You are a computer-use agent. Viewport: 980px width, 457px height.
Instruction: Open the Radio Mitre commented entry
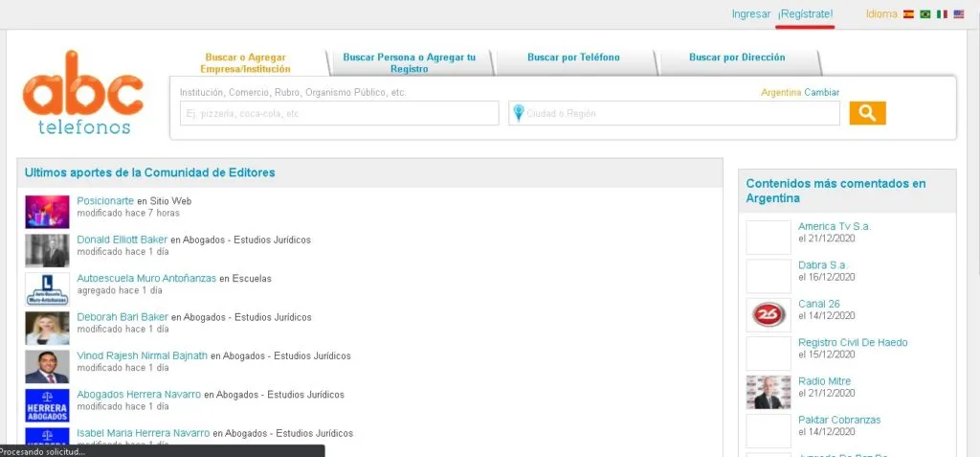pos(824,381)
